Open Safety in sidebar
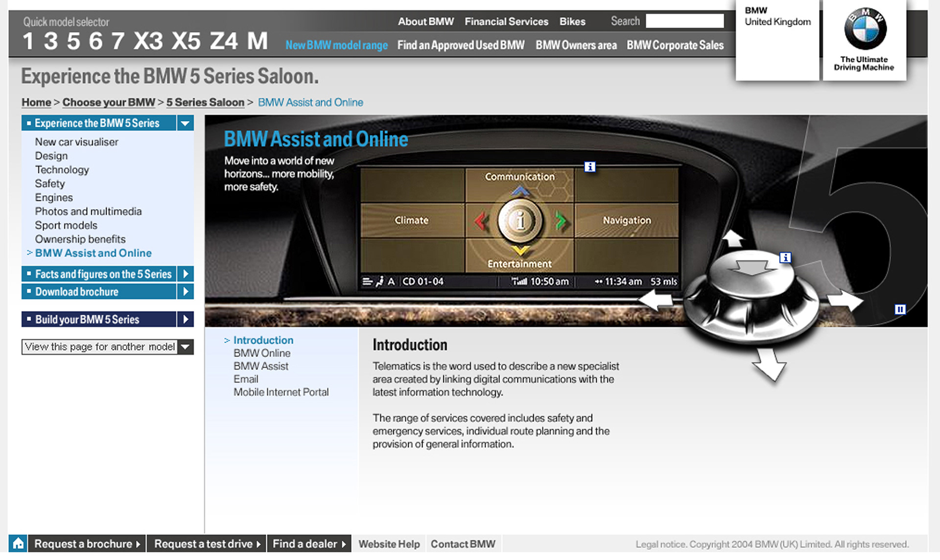 50,184
